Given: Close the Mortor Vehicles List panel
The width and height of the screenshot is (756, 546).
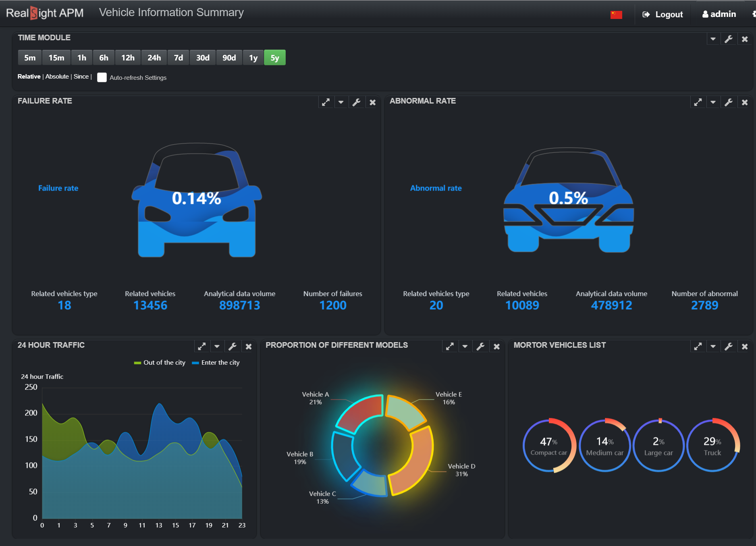Looking at the screenshot, I should pos(745,346).
